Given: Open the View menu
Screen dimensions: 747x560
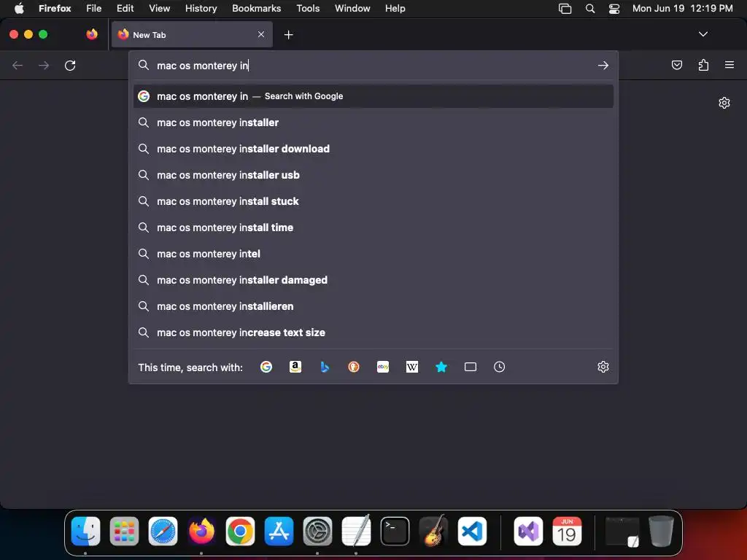Looking at the screenshot, I should [x=159, y=8].
